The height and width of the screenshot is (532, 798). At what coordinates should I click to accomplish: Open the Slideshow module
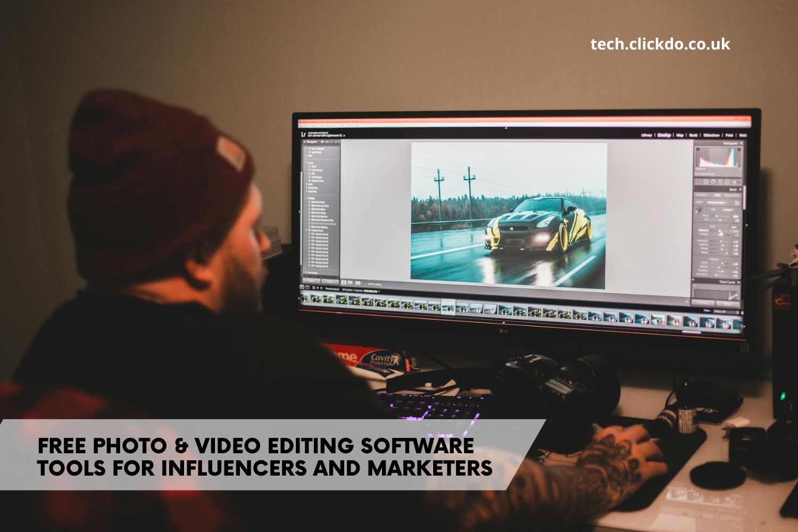coord(711,135)
